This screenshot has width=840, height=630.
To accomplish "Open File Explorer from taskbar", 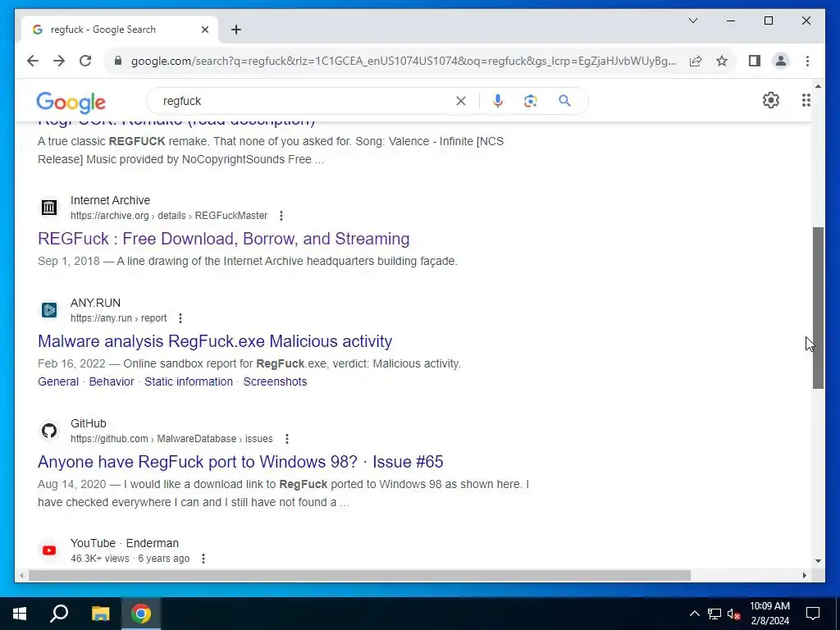I will pos(100,614).
